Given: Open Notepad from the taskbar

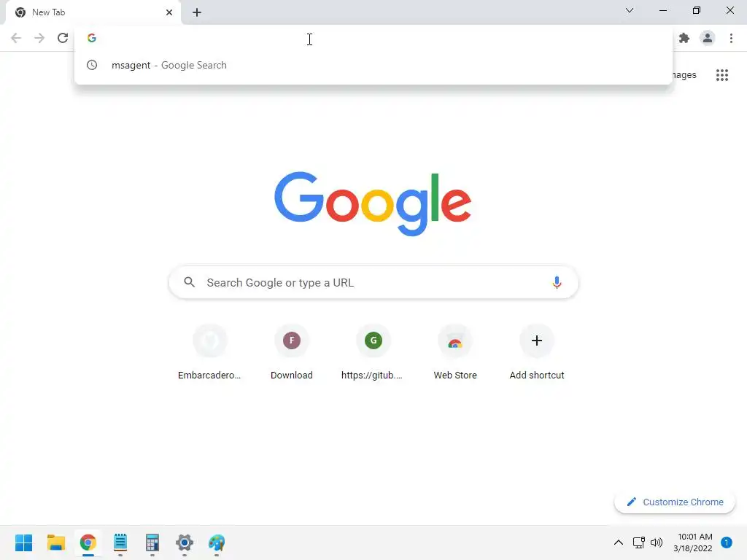Looking at the screenshot, I should (x=120, y=542).
